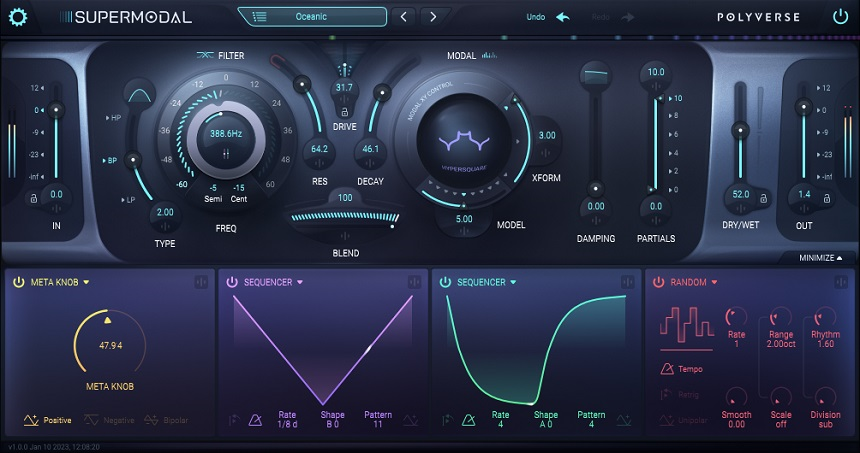The image size is (860, 453).
Task: Click the Filter section icon
Action: 205,55
